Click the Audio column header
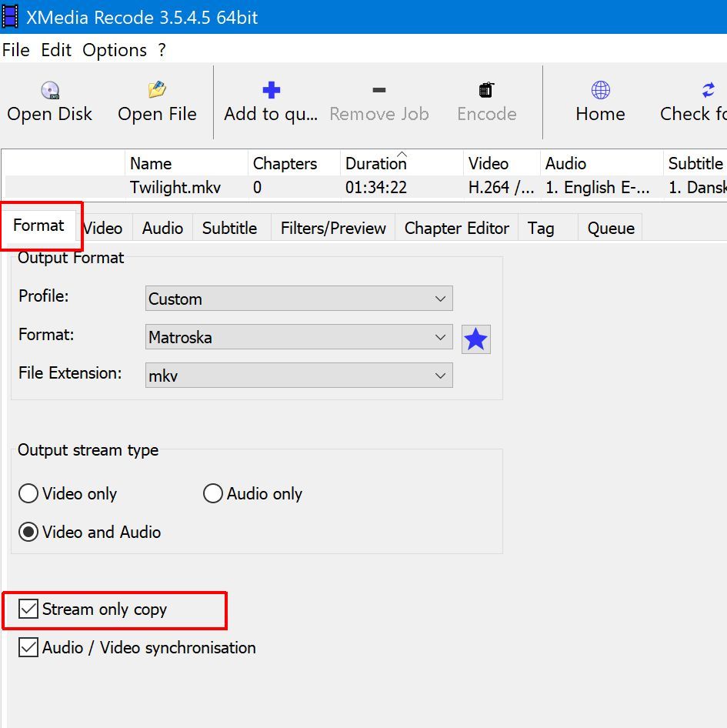Screen dimensions: 727x728 click(602, 163)
